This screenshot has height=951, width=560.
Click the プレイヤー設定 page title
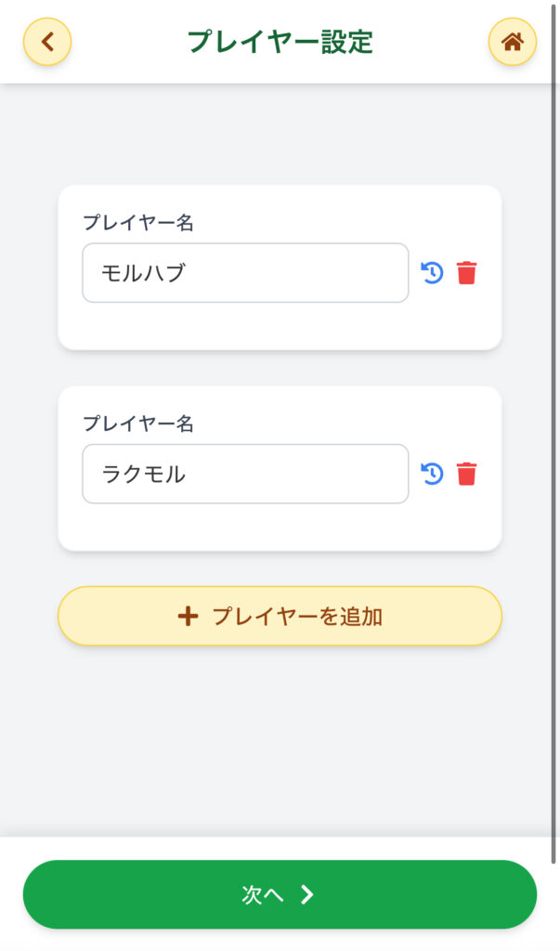280,42
